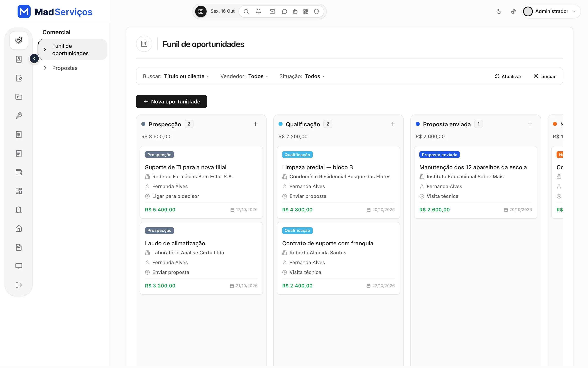This screenshot has width=588, height=368.
Task: Open notifications bell icon
Action: tap(258, 11)
